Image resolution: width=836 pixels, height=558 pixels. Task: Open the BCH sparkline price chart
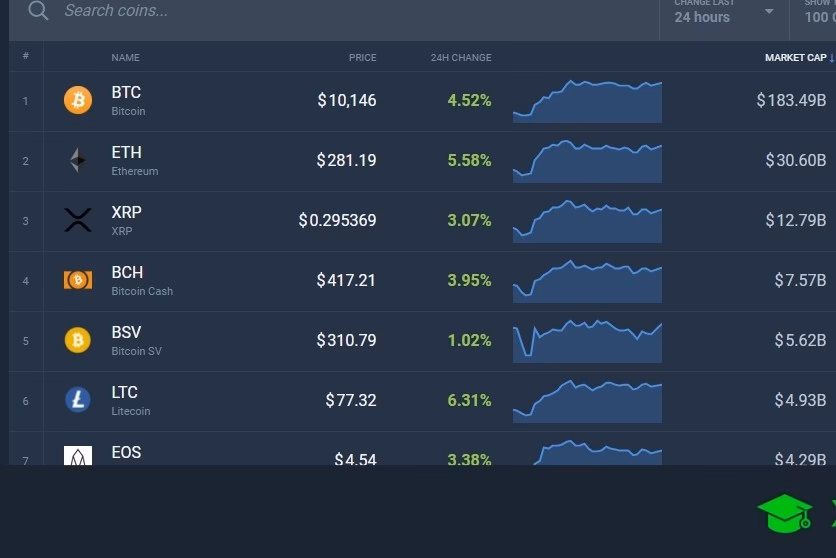click(588, 281)
